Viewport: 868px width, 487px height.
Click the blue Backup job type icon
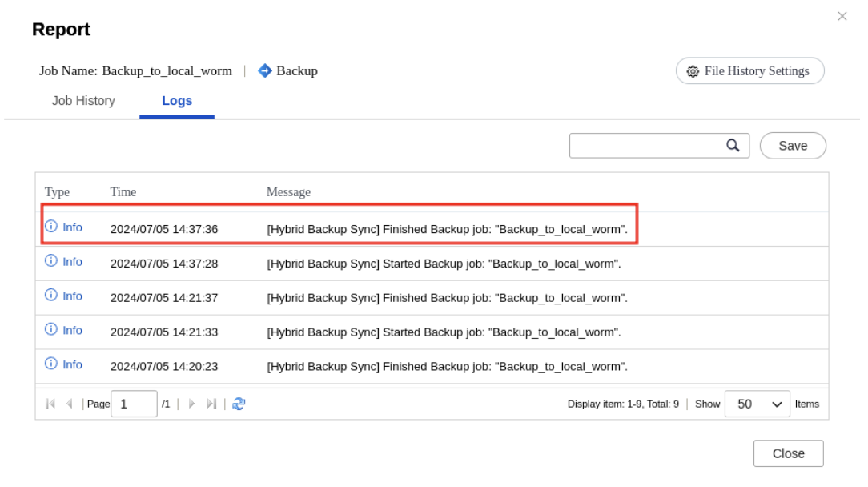click(265, 70)
